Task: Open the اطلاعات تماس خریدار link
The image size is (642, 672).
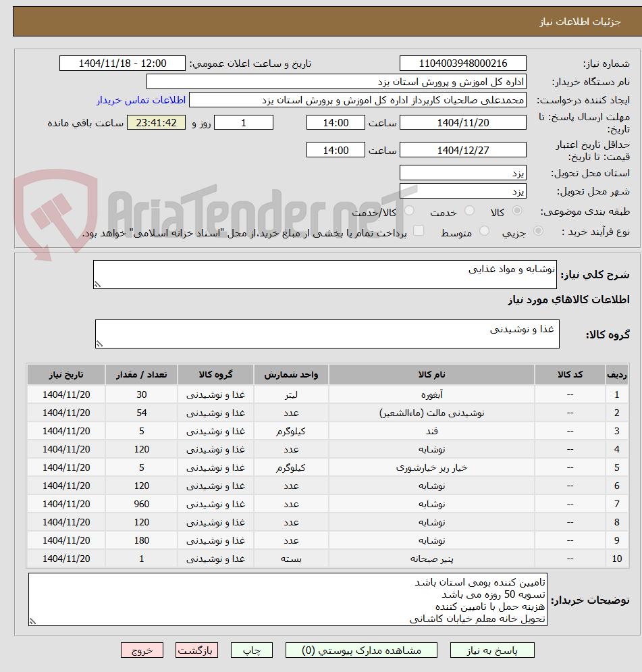Action: tap(141, 100)
